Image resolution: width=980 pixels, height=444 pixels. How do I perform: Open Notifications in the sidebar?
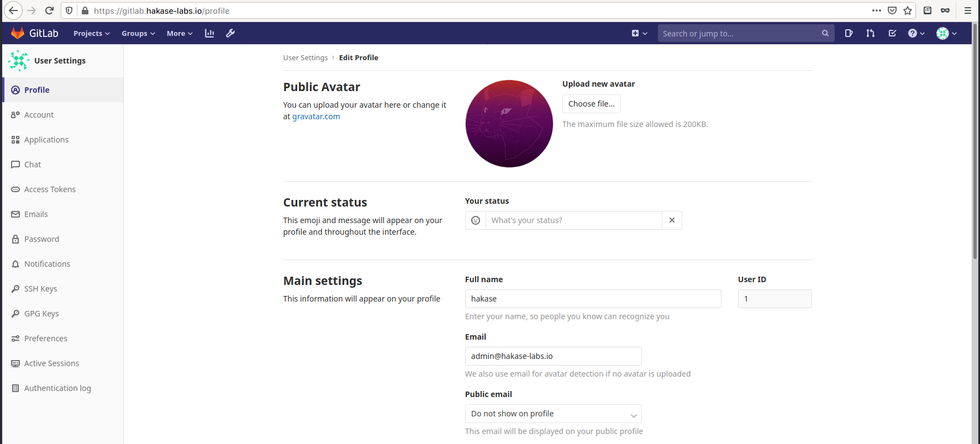(x=63, y=264)
